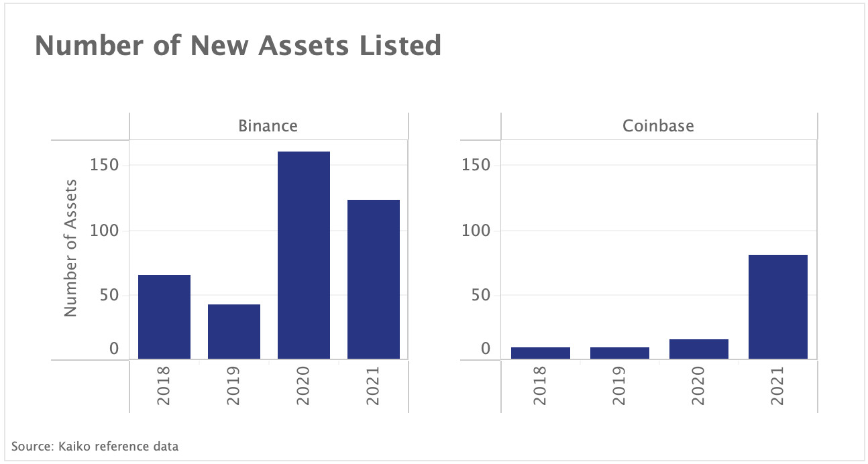Click the Coinbase 2018 bar

pos(540,353)
